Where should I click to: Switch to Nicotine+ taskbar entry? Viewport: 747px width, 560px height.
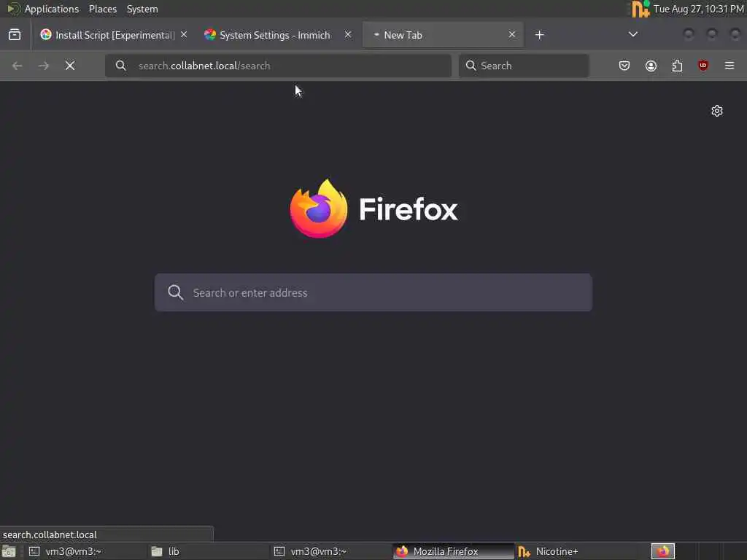click(576, 551)
